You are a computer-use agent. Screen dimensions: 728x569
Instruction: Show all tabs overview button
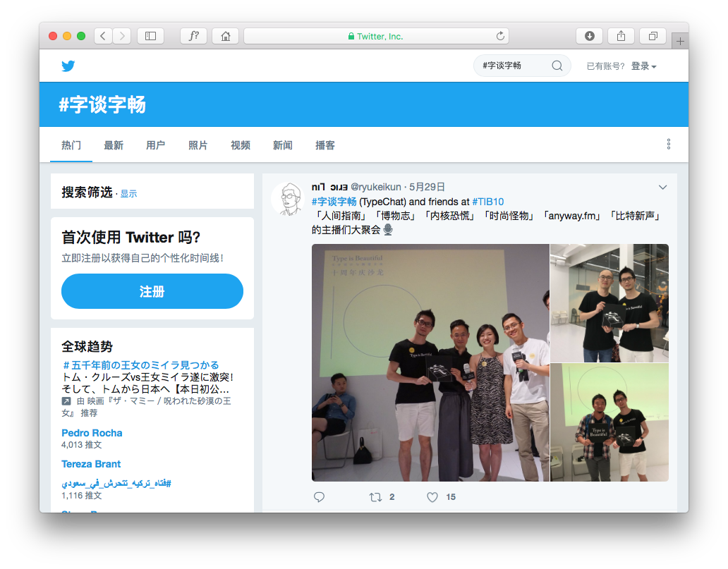(x=653, y=36)
